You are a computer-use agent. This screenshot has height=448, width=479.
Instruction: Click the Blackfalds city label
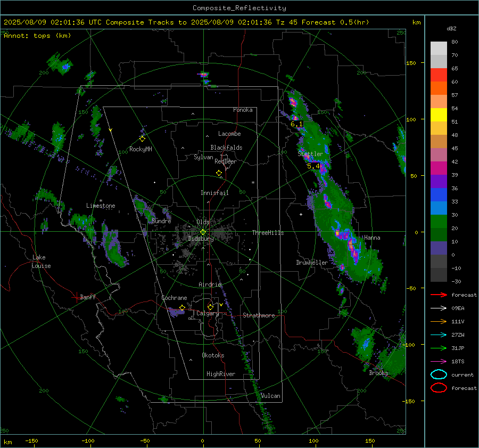(226, 148)
